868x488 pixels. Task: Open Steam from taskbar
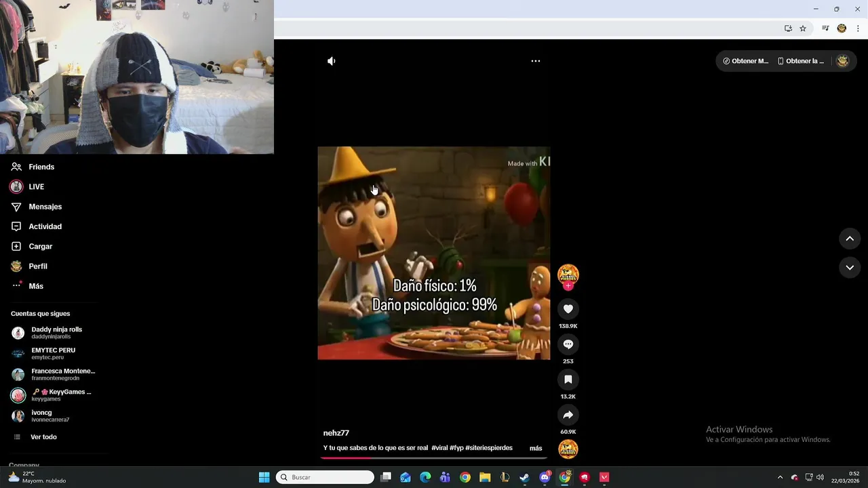click(524, 477)
